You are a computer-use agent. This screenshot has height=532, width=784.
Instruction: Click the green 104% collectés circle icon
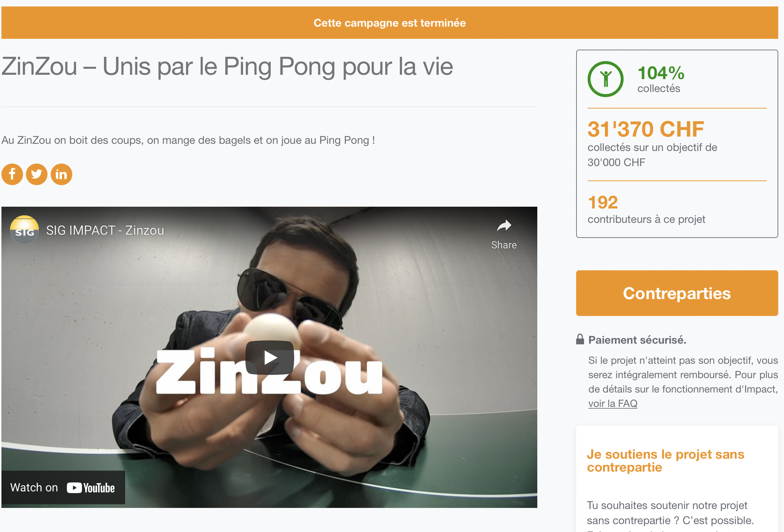pos(606,79)
